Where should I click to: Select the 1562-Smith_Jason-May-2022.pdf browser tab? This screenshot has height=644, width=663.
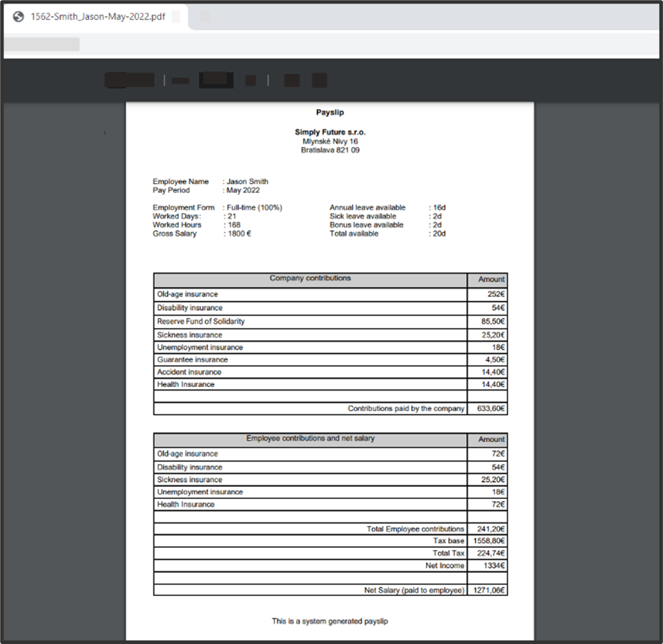[x=96, y=17]
